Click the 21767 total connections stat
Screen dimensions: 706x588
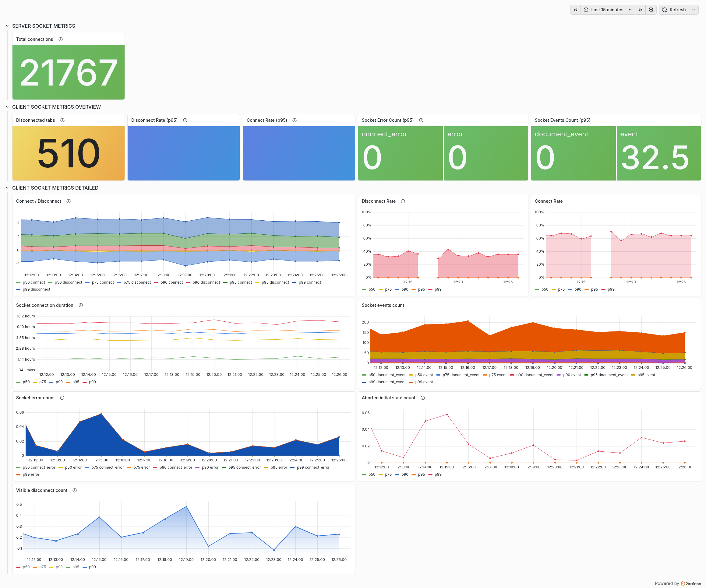pyautogui.click(x=69, y=72)
